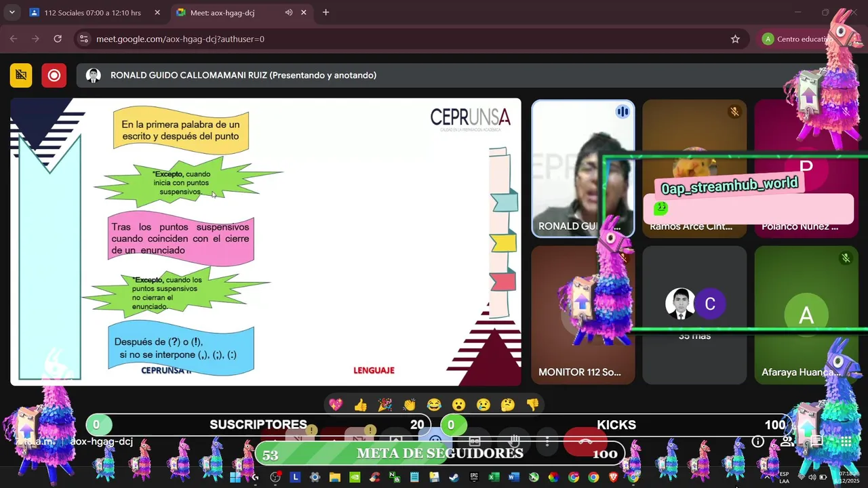
Task: Open the Windows Start menu
Action: click(235, 477)
